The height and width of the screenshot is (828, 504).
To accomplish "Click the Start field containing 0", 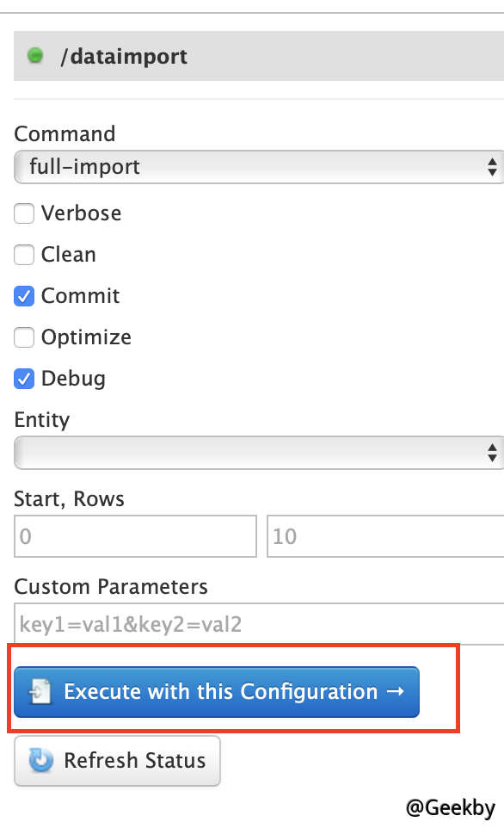I will point(135,535).
